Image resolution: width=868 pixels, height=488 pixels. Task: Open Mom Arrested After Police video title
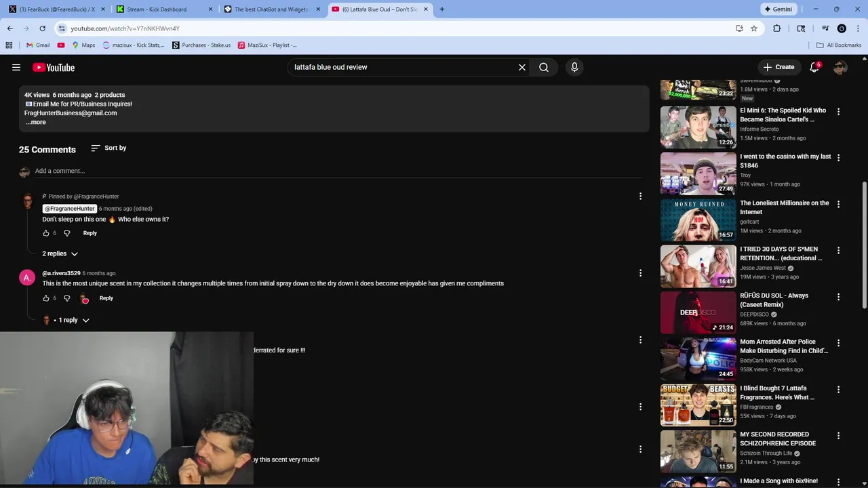pyautogui.click(x=784, y=346)
